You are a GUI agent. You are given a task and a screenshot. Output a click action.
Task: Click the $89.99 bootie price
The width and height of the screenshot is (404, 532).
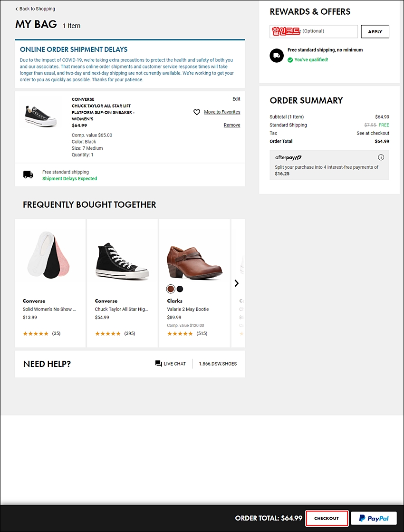(x=174, y=318)
